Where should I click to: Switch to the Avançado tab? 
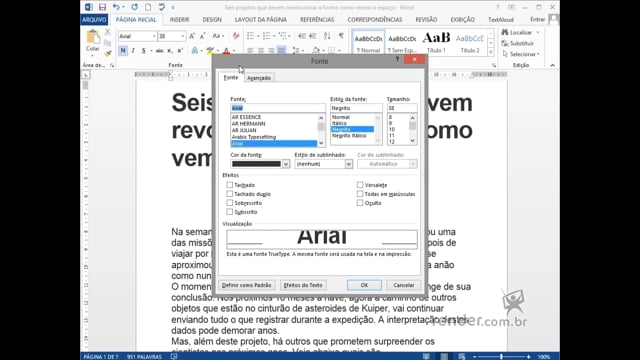pos(259,78)
